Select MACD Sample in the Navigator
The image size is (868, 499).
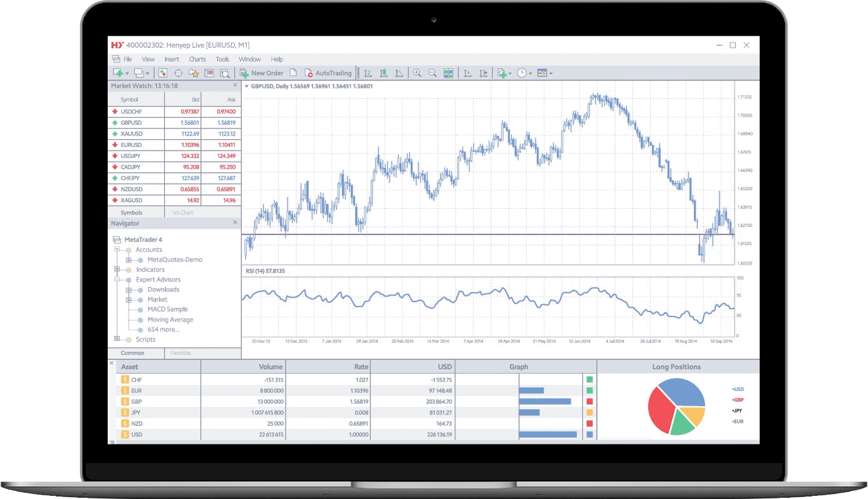coord(166,309)
